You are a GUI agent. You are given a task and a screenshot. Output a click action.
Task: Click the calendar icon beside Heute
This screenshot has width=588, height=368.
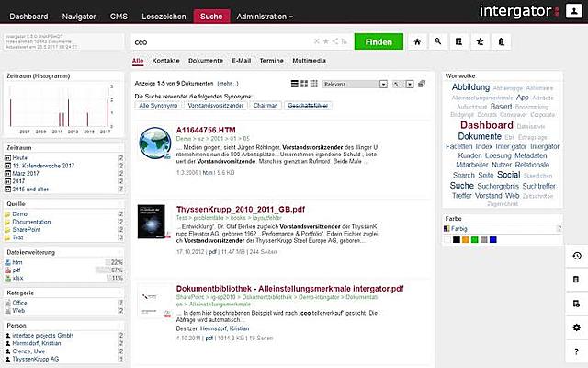point(7,157)
